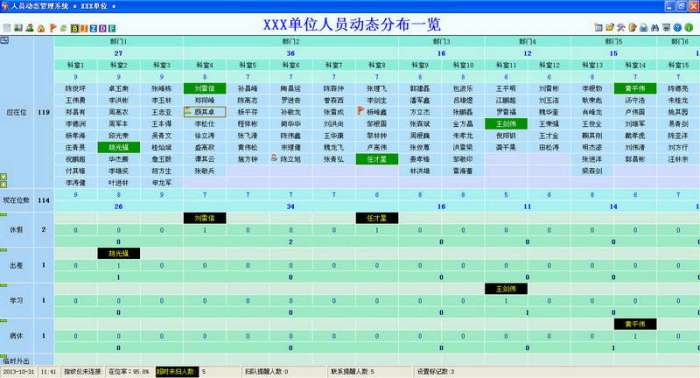Click the purple D letter toolbar icon

pyautogui.click(x=103, y=28)
